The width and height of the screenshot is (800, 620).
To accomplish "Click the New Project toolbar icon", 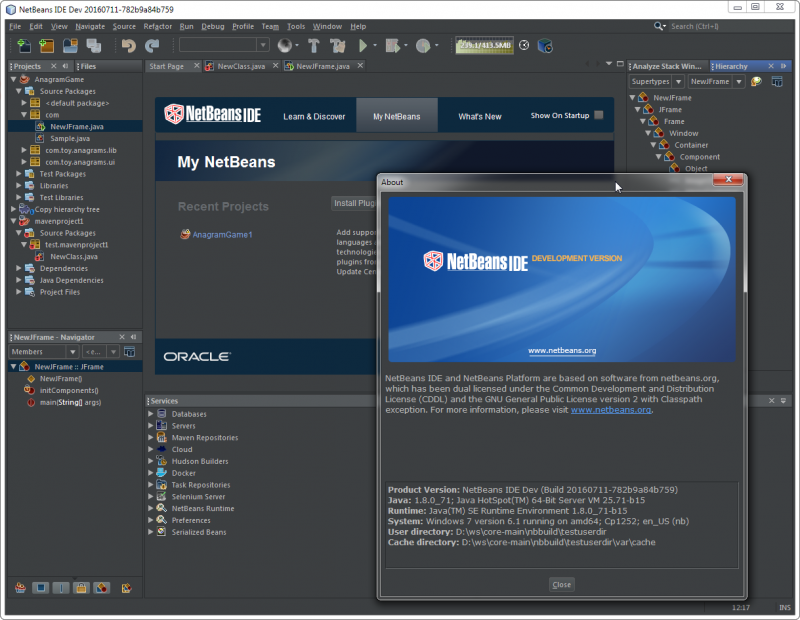I will click(x=46, y=45).
